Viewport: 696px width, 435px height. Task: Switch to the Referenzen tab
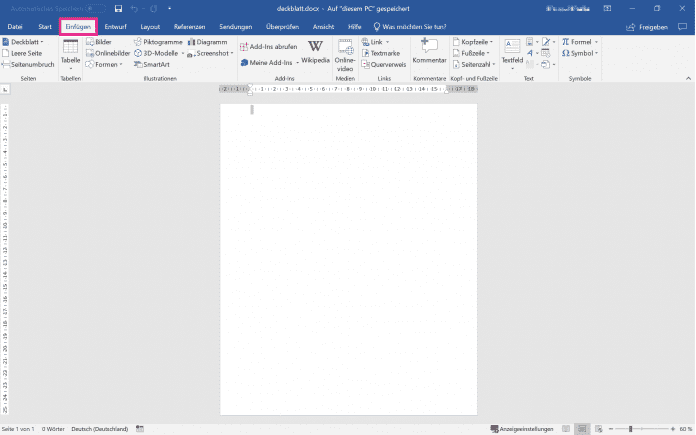(x=190, y=26)
